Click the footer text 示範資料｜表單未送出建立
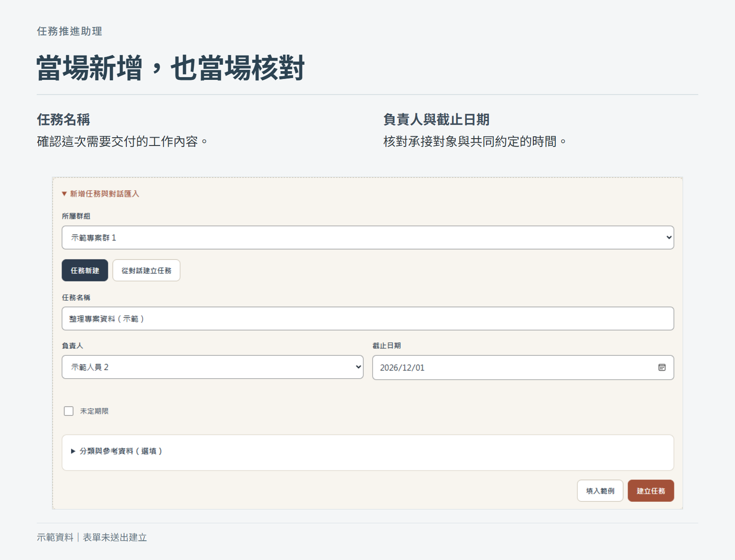 coord(92,537)
